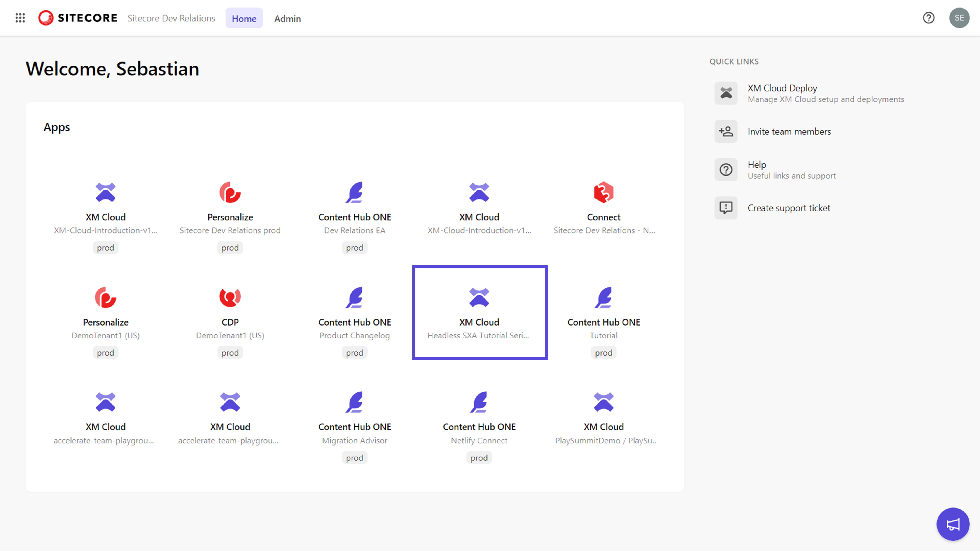Open the Sitecore app launcher waffle icon
The height and width of the screenshot is (551, 980).
tap(20, 18)
